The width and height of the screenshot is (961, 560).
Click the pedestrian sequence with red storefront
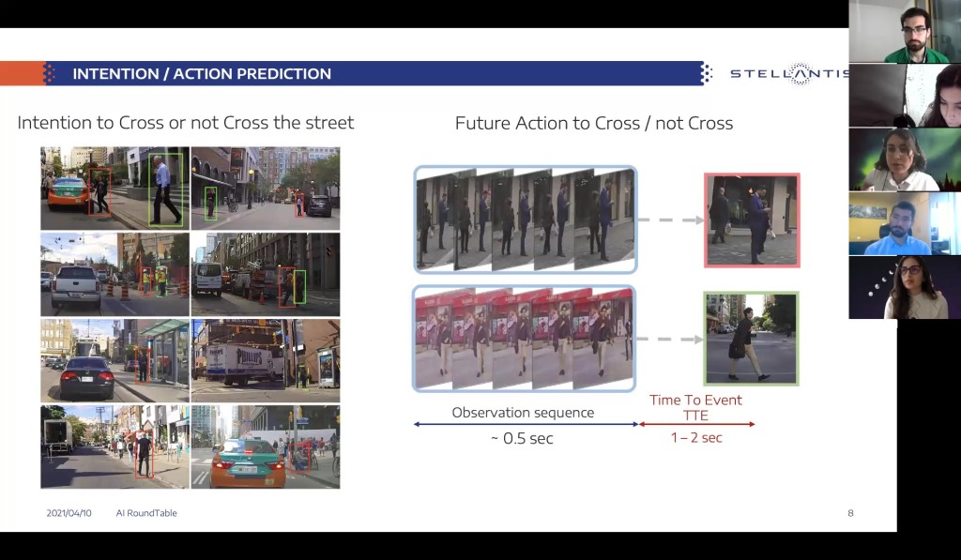coord(524,339)
